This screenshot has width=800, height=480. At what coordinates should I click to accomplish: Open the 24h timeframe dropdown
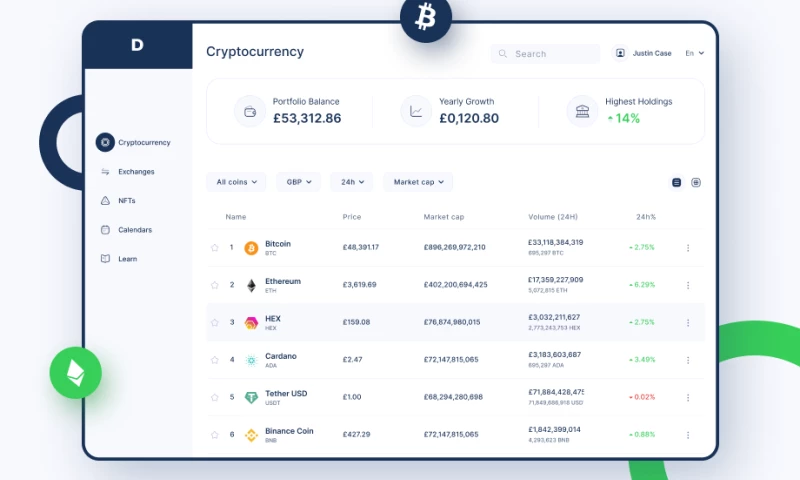pos(352,182)
